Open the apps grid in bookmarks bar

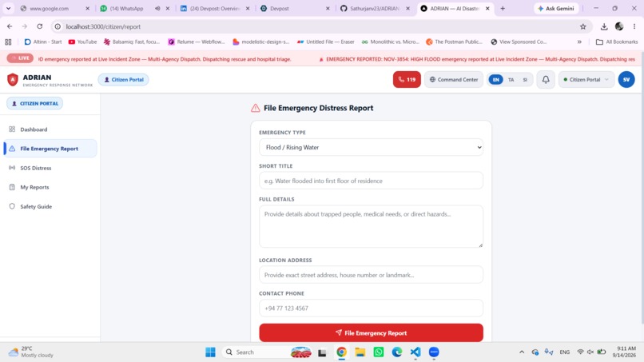point(8,42)
